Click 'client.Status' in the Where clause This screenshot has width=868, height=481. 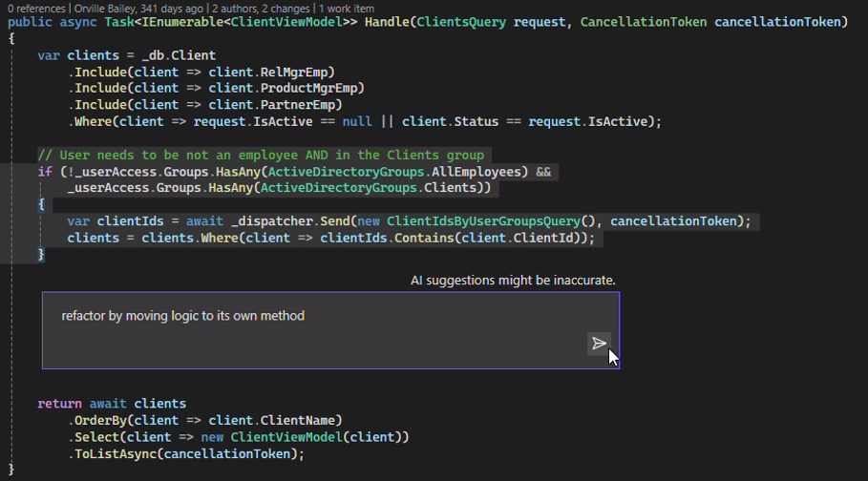450,121
